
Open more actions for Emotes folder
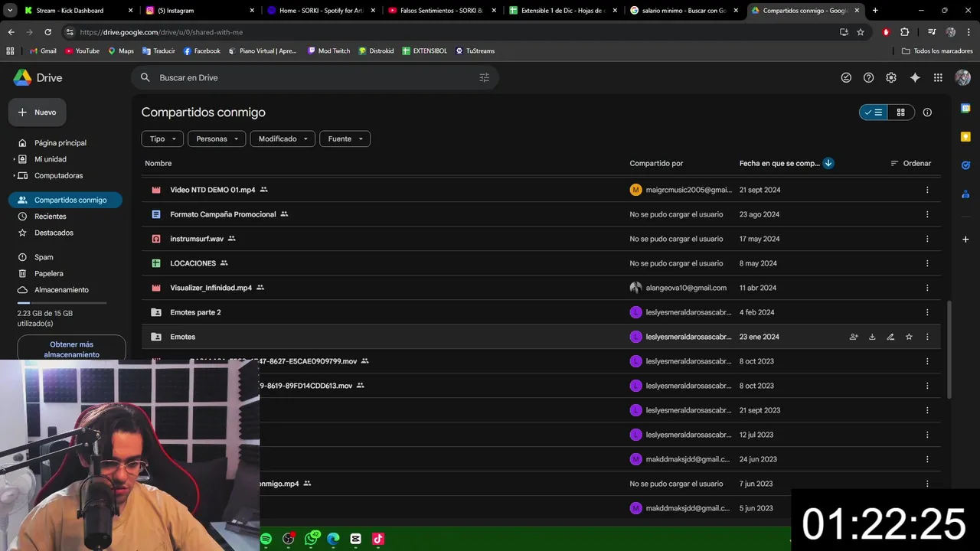[927, 337]
